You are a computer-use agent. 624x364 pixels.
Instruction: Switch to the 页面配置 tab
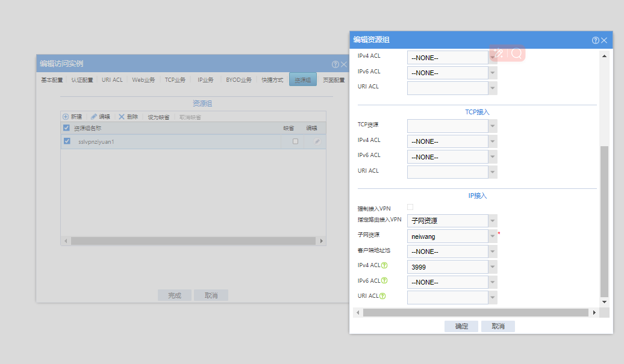tap(334, 80)
